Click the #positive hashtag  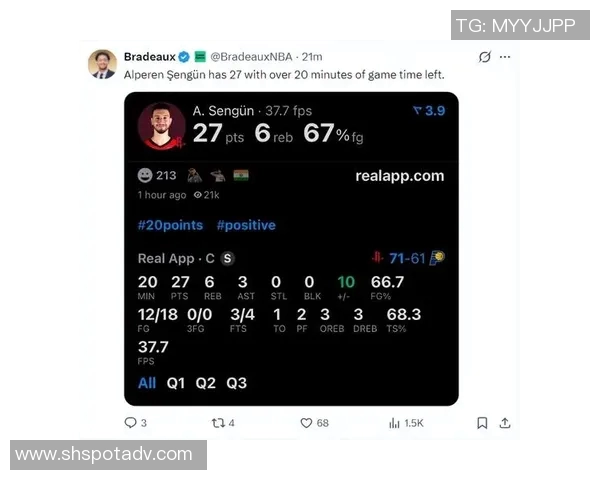(x=246, y=225)
